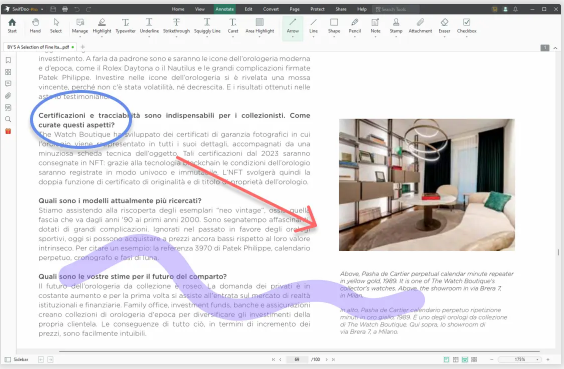The height and width of the screenshot is (369, 564).
Task: Choose the Typewriter annotation tool
Action: [125, 26]
